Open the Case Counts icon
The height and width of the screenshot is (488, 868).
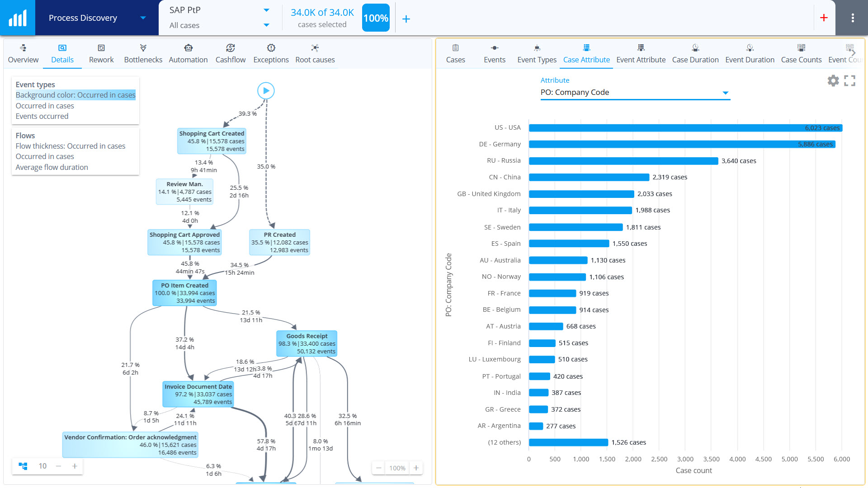pyautogui.click(x=801, y=47)
